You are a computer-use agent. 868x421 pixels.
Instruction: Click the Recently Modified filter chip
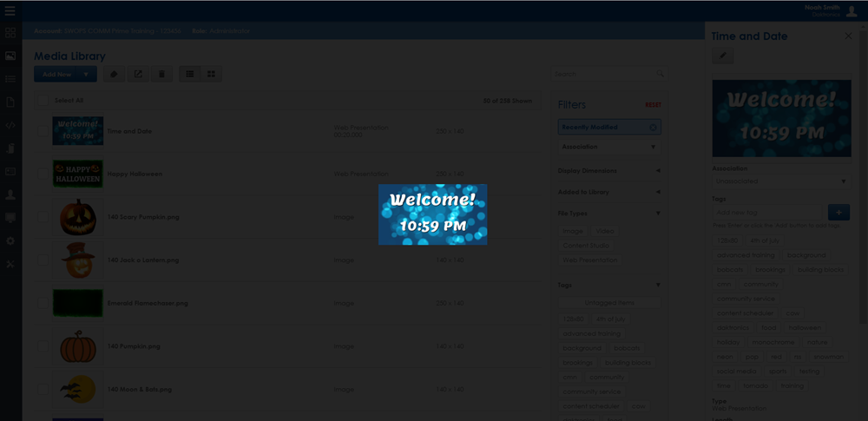(609, 127)
